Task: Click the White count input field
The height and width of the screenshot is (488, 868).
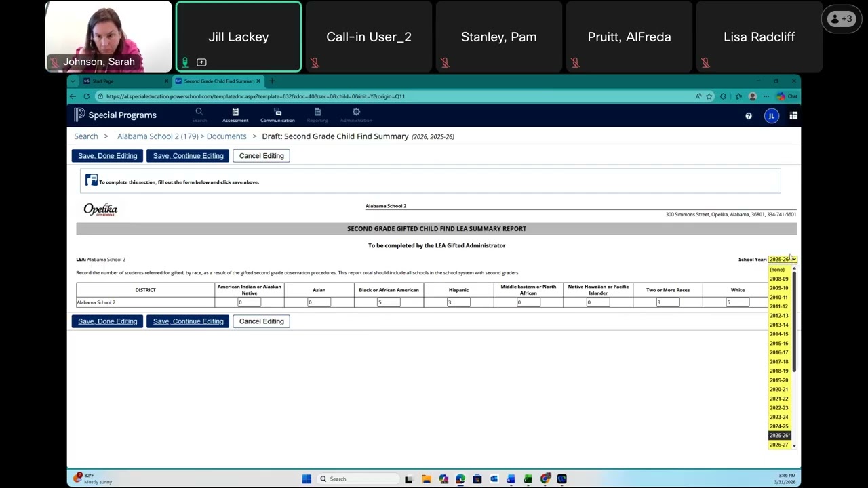Action: (738, 302)
